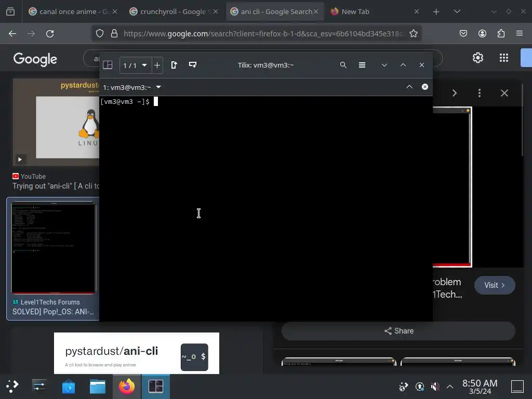
Task: Select the Level1Techs Forums terminal image thumbnail
Action: pos(54,248)
